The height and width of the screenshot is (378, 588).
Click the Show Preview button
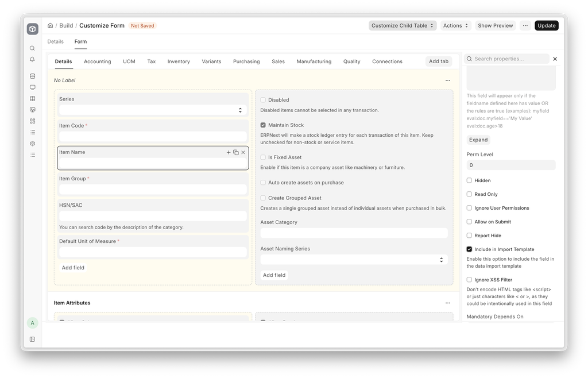point(495,26)
